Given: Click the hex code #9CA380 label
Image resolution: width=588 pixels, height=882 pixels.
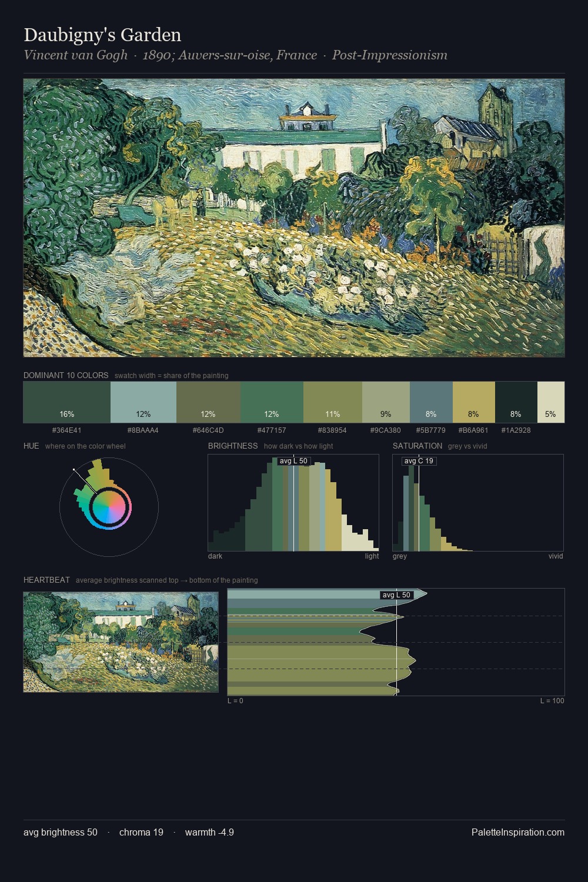Looking at the screenshot, I should 386,430.
